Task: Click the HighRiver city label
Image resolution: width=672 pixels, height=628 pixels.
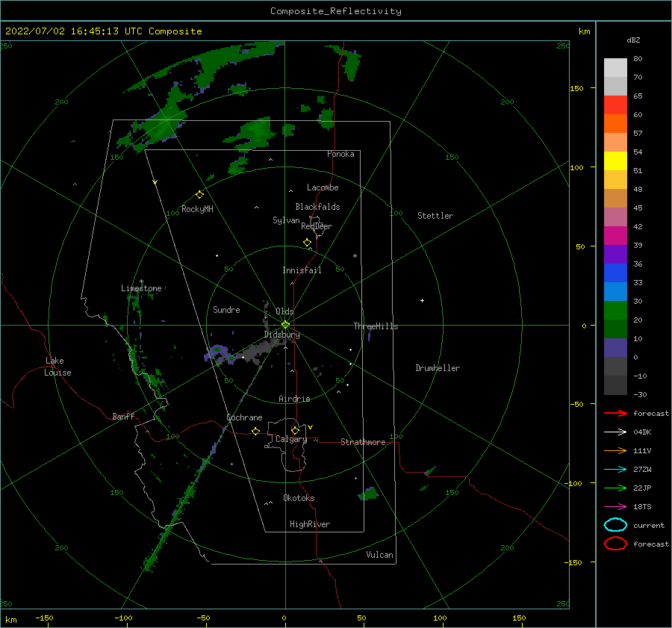Action: click(x=310, y=524)
